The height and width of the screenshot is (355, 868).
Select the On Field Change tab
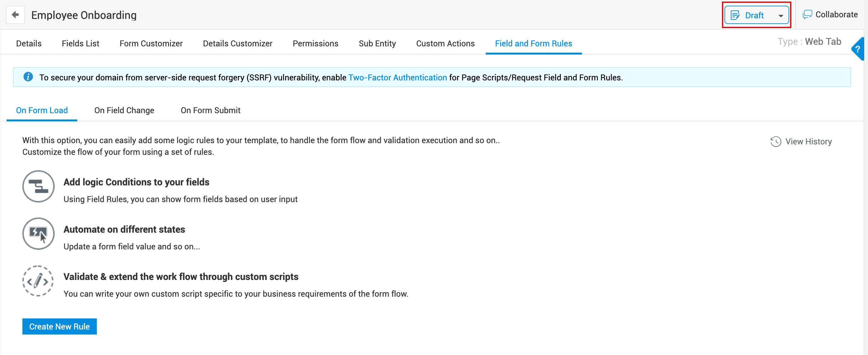click(124, 110)
